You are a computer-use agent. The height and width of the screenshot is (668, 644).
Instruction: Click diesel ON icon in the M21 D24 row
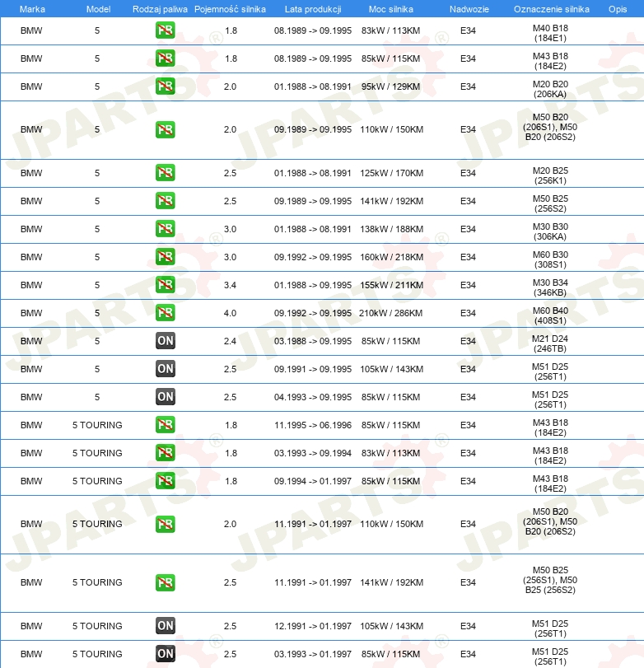(166, 341)
